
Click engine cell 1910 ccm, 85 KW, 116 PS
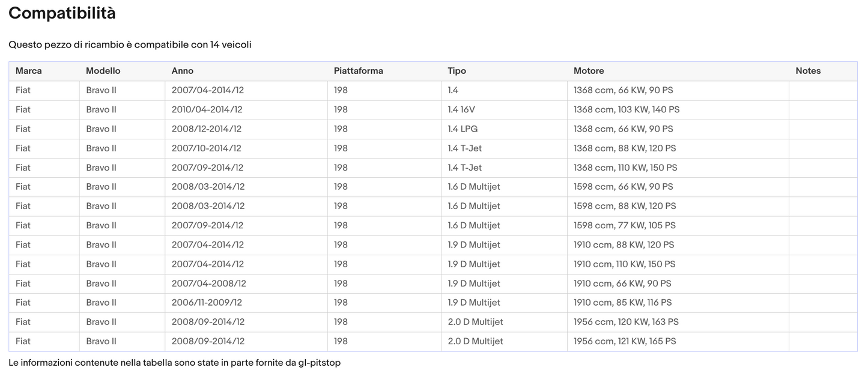coord(622,302)
